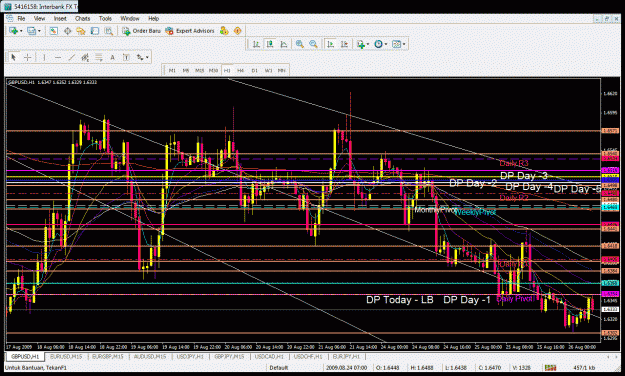Switch to the USDCAD,H1 chart tab
This screenshot has height=376, width=625.
[x=269, y=356]
